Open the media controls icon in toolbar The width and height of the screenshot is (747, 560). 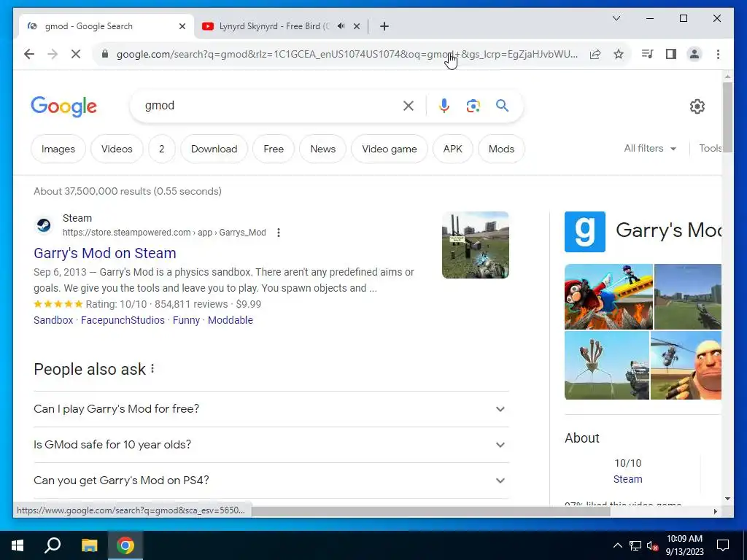coord(648,54)
